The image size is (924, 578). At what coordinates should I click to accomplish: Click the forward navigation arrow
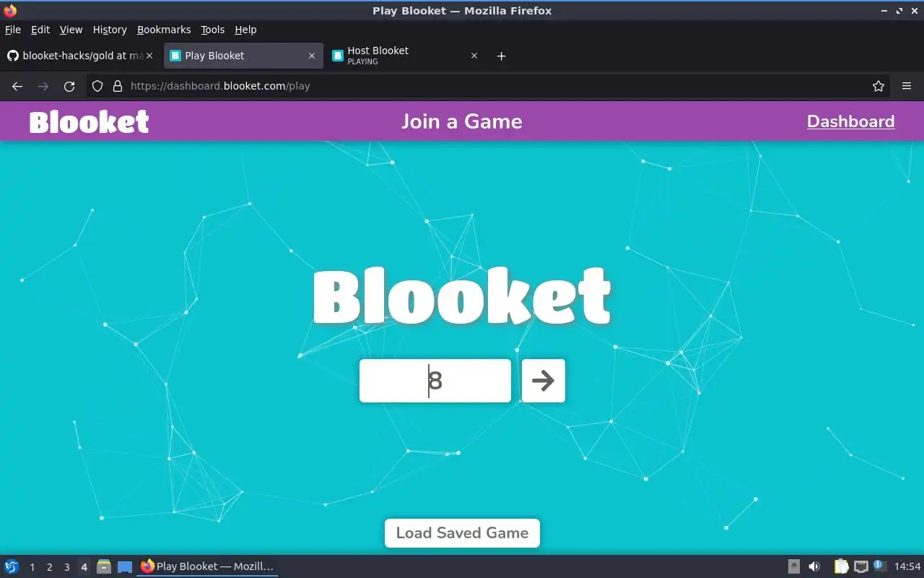tap(43, 86)
